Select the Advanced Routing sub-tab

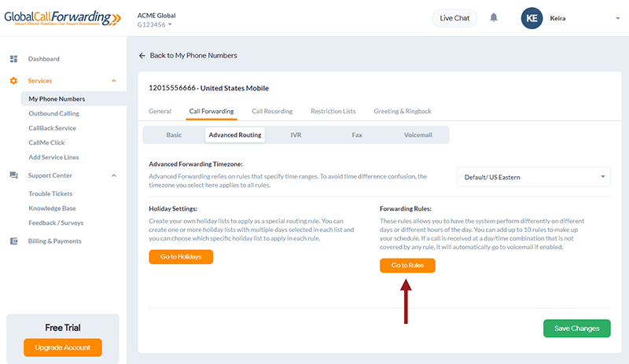pos(234,135)
